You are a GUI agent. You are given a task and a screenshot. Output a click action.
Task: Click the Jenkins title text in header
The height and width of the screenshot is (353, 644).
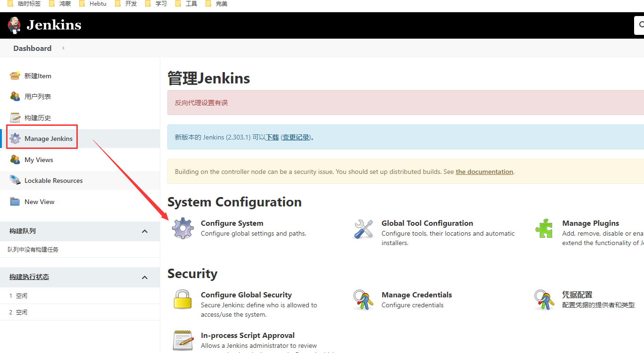(54, 25)
